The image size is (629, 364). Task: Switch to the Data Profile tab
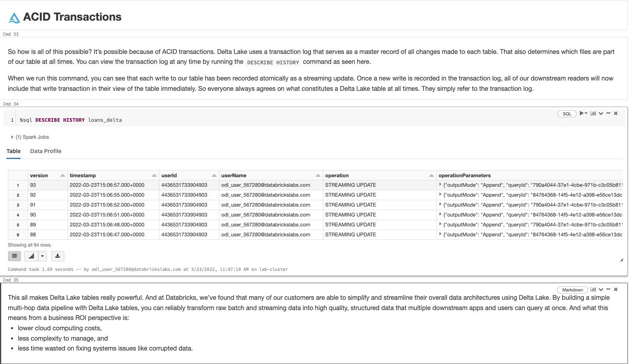pos(46,151)
